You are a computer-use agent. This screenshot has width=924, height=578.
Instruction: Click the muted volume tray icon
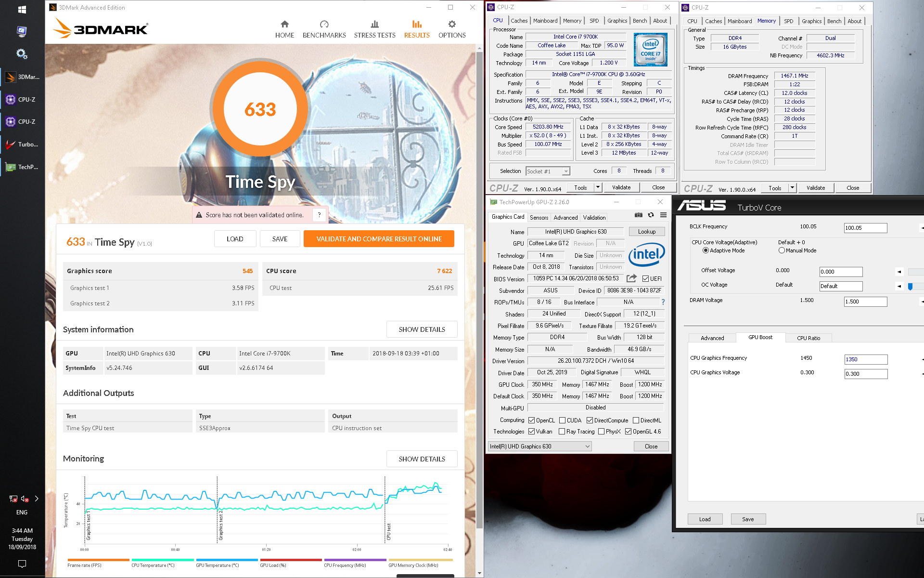25,499
